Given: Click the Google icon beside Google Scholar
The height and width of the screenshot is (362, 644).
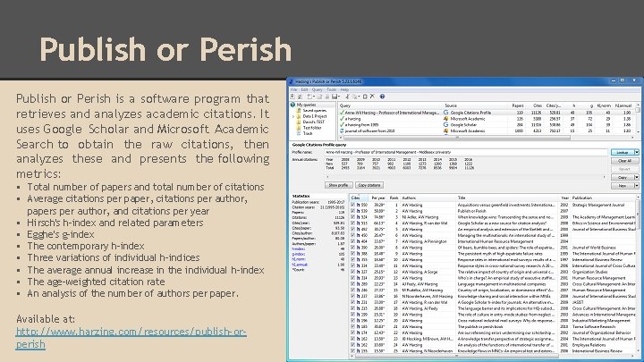Looking at the screenshot, I should pyautogui.click(x=445, y=124).
